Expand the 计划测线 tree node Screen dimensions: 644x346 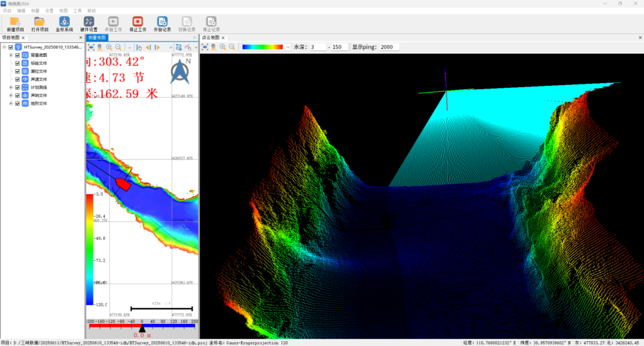[10, 87]
